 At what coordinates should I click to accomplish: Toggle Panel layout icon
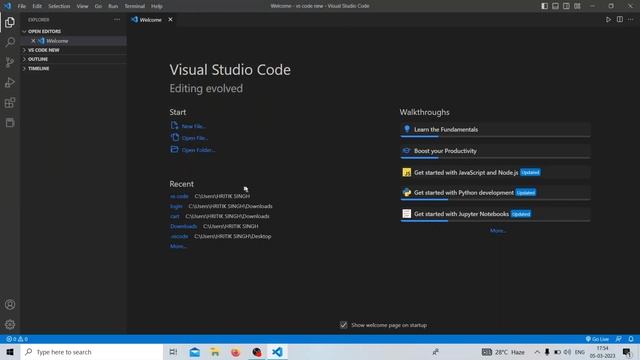(x=556, y=6)
